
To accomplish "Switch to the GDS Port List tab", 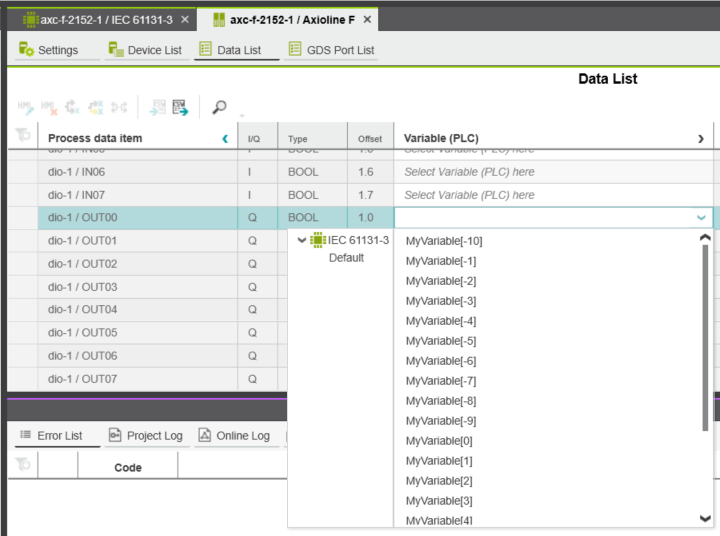I will 331,50.
